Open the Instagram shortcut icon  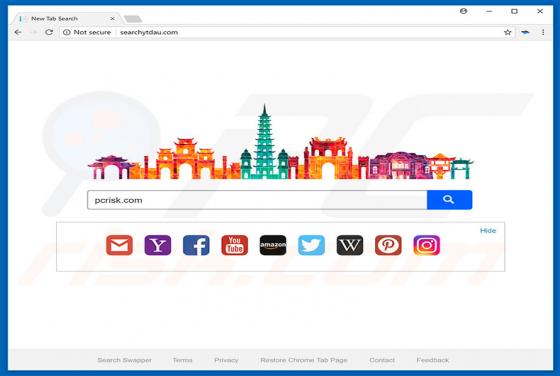[x=426, y=245]
